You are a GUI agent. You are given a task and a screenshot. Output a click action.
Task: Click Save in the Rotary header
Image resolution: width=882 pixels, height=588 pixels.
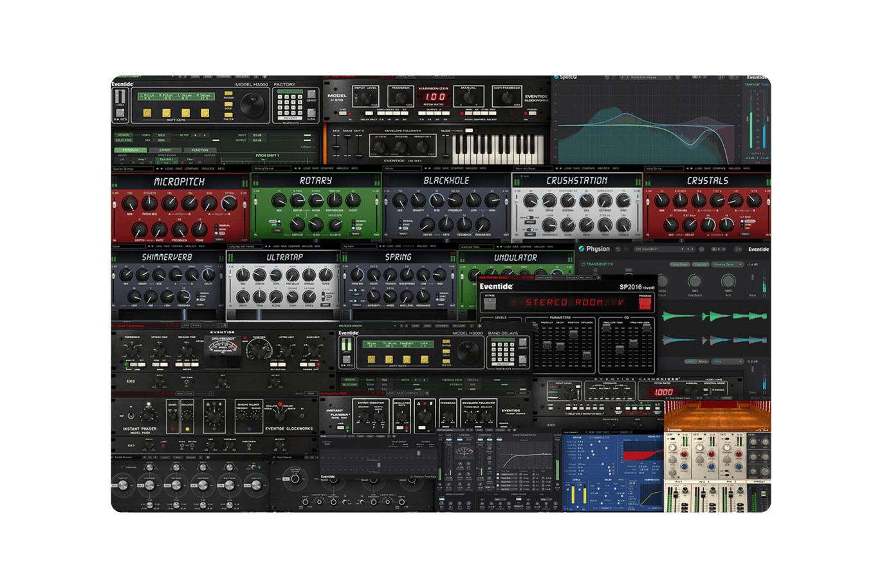316,169
